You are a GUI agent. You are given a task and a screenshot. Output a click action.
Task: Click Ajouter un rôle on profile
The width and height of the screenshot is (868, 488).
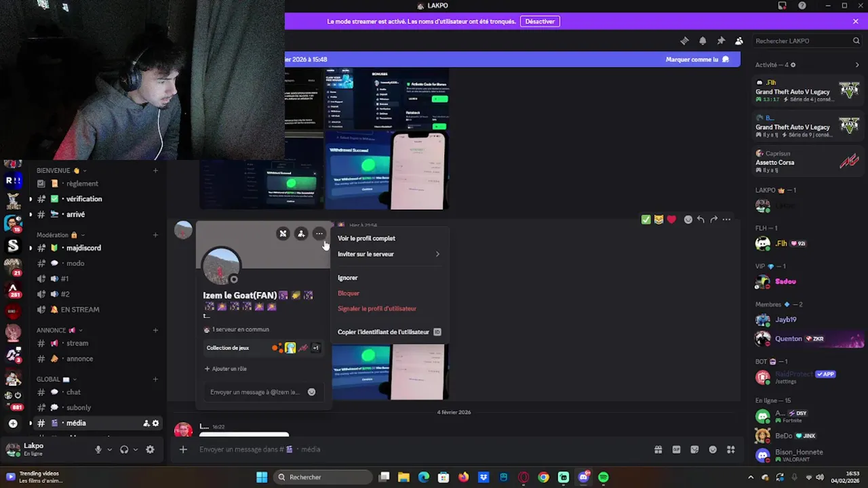[x=225, y=369]
